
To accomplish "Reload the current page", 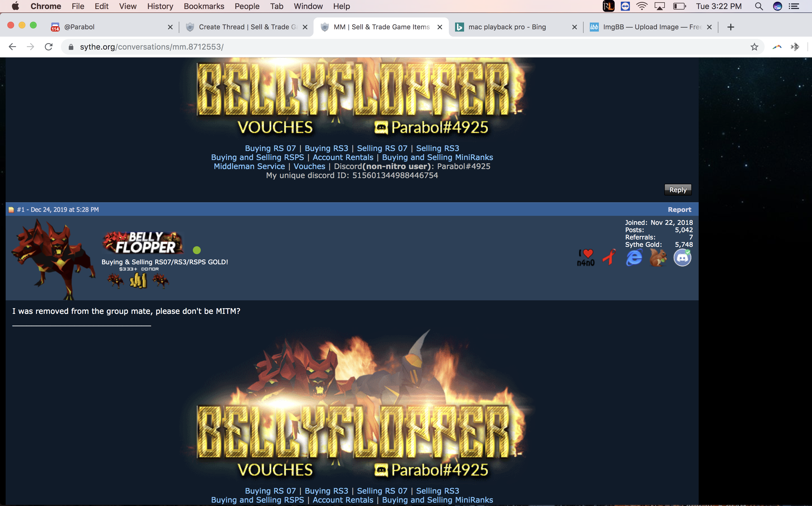I will tap(49, 47).
